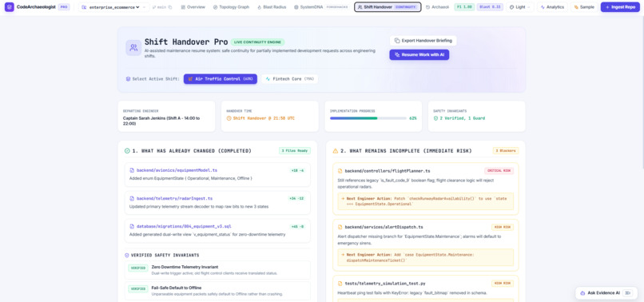Click High Risk badge on telemetry_simulation_test.py
The height and width of the screenshot is (302, 644).
[x=503, y=283]
